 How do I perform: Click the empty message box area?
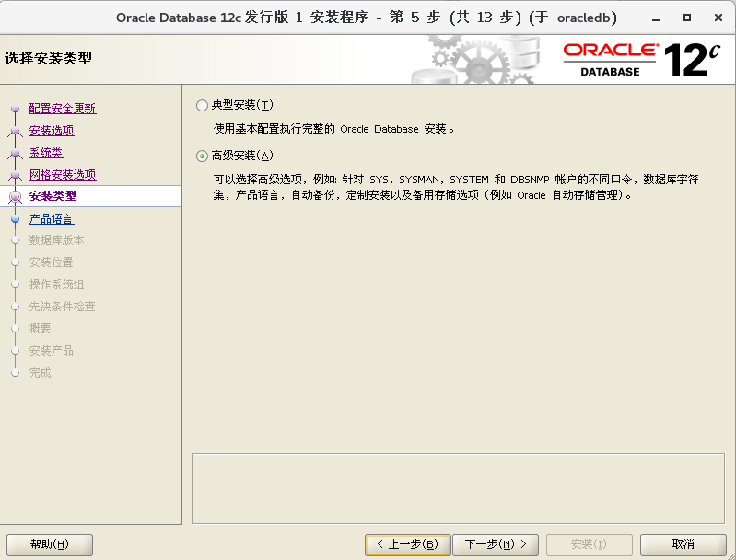458,489
